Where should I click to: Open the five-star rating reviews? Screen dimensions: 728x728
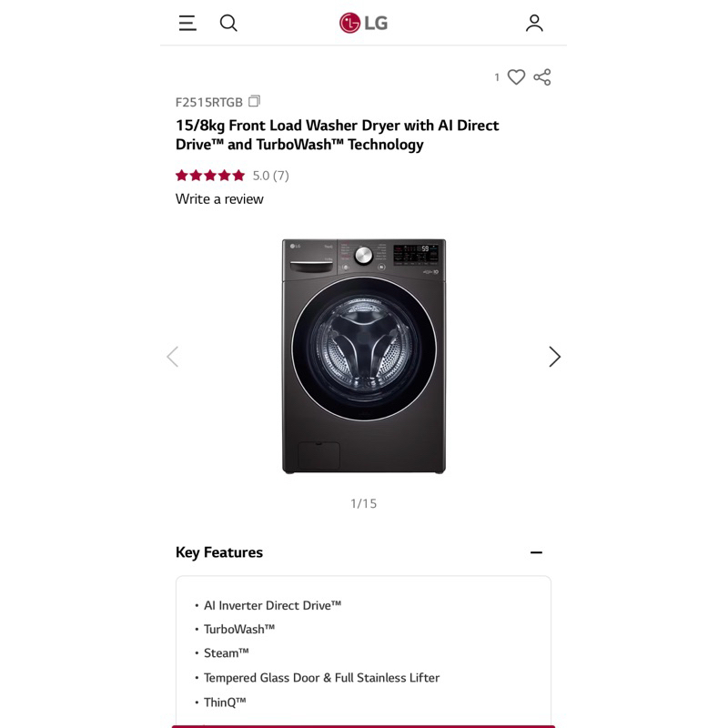[x=210, y=176]
